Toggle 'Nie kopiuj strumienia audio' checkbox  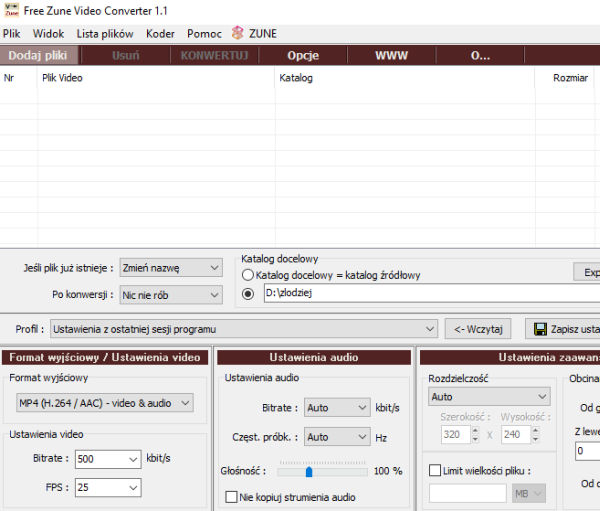[231, 497]
